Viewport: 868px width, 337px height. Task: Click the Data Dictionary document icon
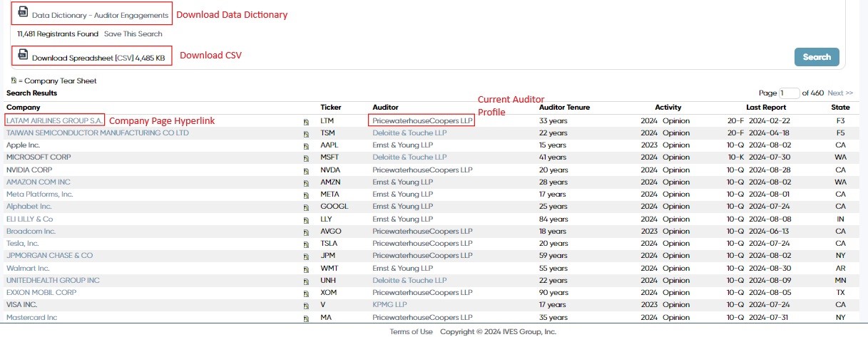[x=23, y=12]
